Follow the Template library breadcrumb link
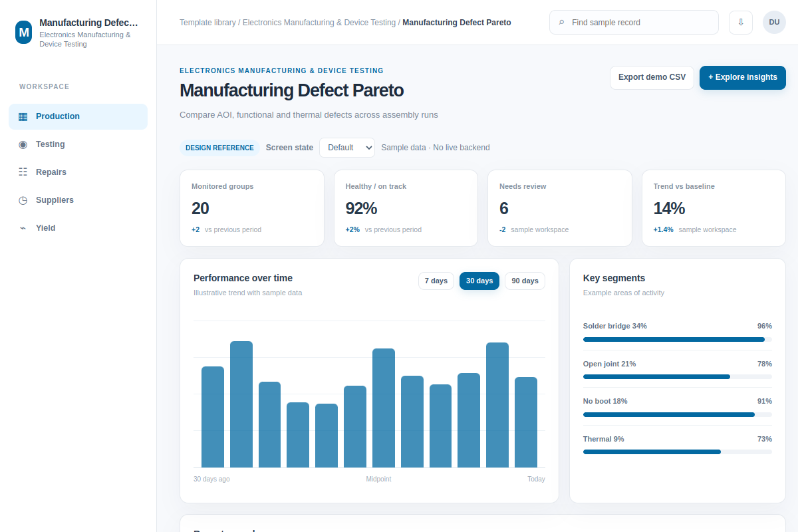The width and height of the screenshot is (798, 532). click(x=207, y=23)
